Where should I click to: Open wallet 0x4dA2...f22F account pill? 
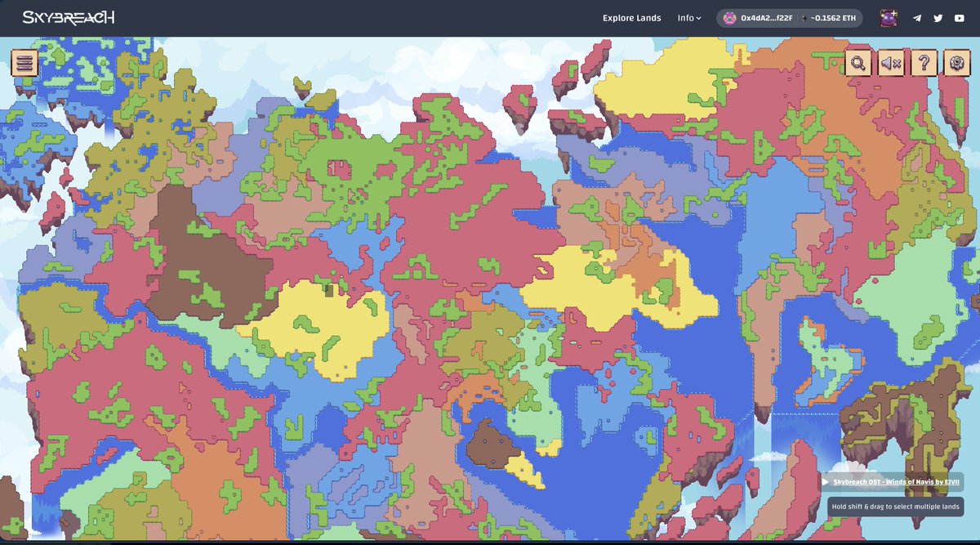(789, 18)
